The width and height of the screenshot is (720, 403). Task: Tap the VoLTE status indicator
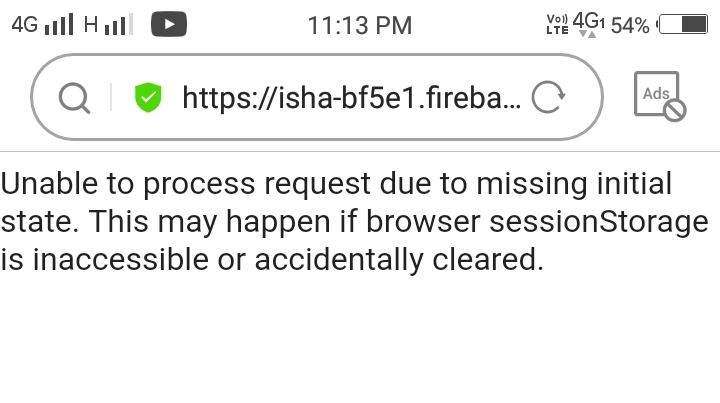click(557, 24)
